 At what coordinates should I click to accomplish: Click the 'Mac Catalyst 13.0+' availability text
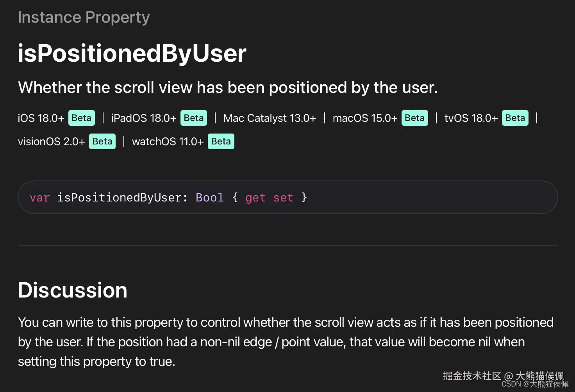270,118
